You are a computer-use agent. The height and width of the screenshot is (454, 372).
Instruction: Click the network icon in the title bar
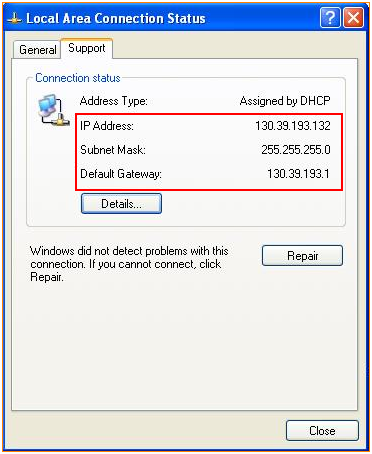[x=14, y=19]
